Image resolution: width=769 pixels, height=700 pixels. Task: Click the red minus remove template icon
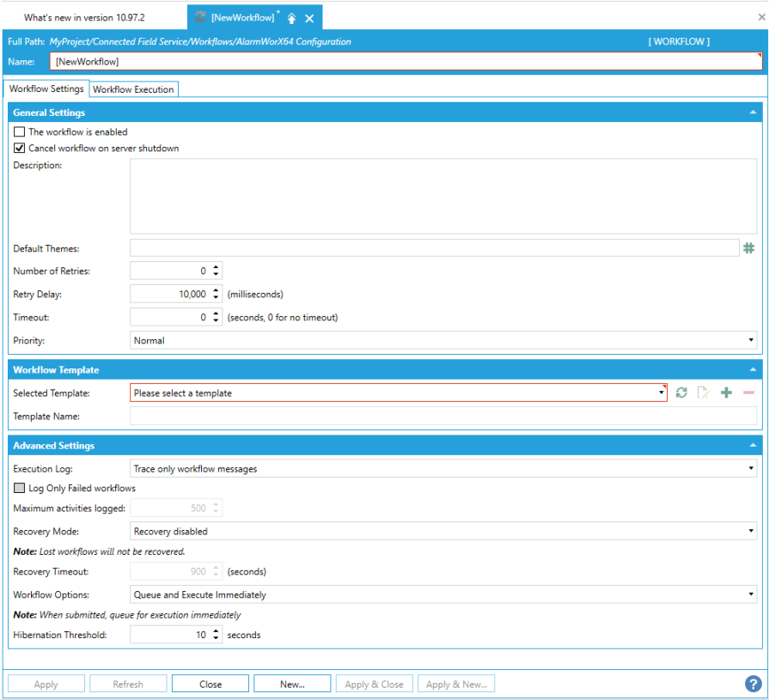point(748,393)
